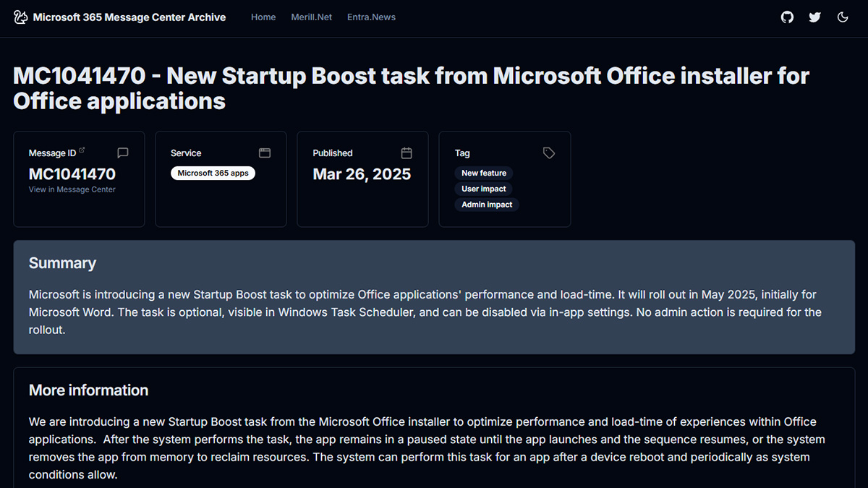Go to the Home nav item
Viewport: 868px width, 488px height.
click(x=263, y=17)
